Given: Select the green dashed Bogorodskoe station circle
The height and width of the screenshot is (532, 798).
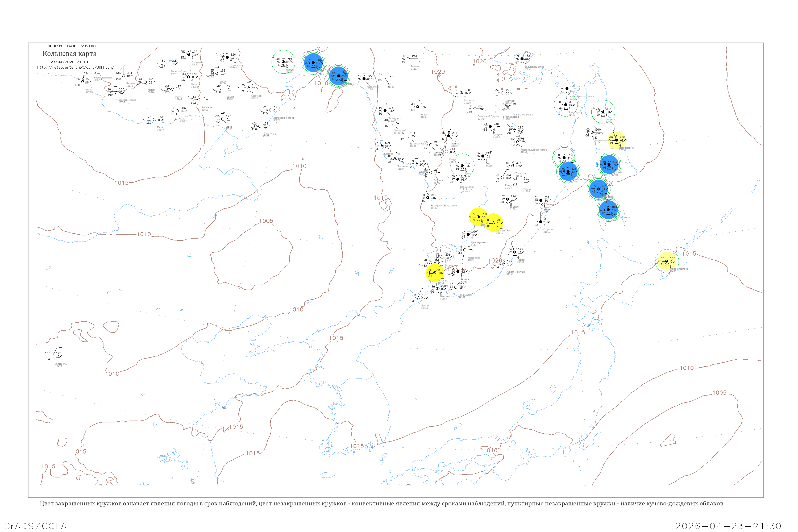Looking at the screenshot, I should point(566,105).
